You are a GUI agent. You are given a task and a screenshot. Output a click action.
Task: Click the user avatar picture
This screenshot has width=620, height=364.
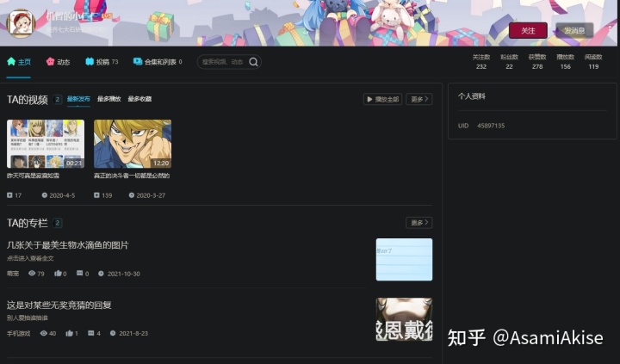21,23
